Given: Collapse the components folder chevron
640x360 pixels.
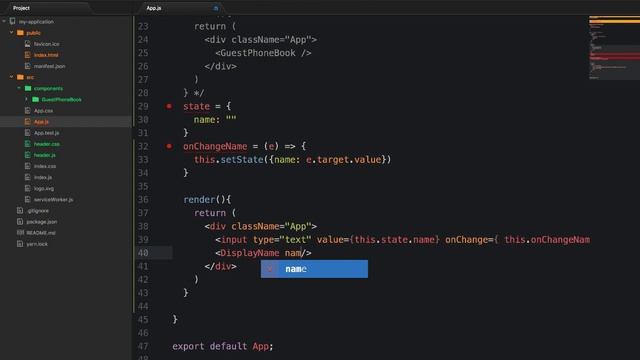Looking at the screenshot, I should pyautogui.click(x=19, y=88).
